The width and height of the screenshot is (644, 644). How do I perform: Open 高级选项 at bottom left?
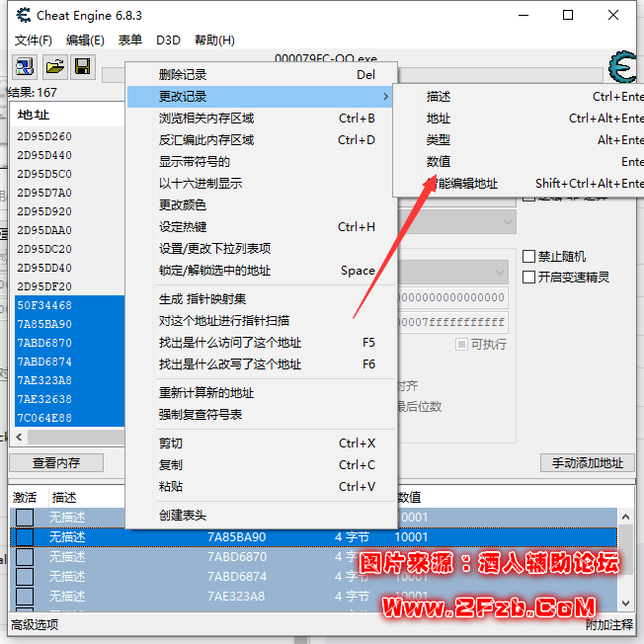coord(35,625)
